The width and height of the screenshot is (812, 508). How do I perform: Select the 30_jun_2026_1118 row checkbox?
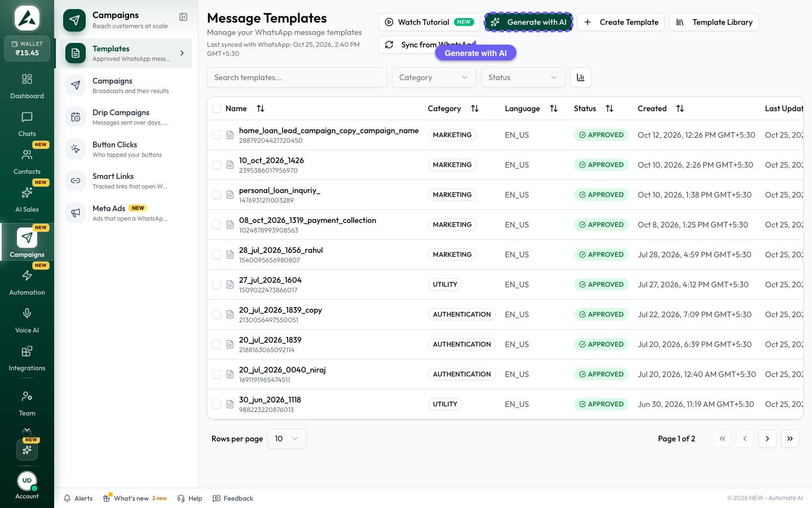[217, 404]
